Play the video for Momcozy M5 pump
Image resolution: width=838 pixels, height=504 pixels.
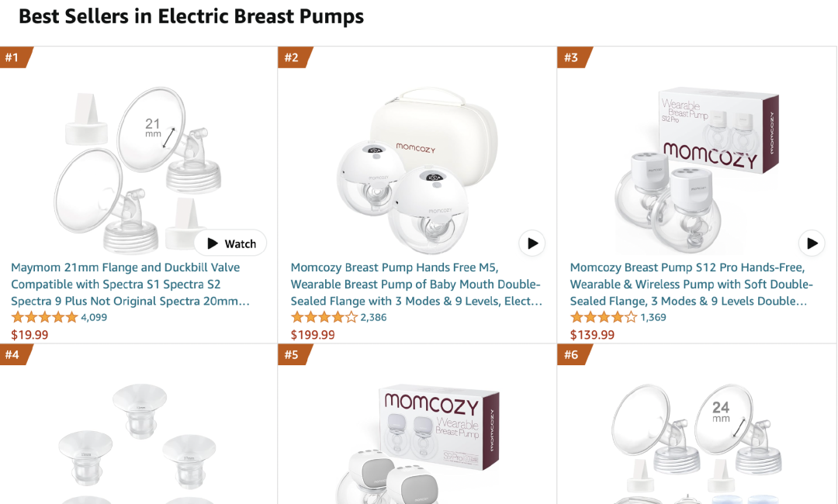[532, 243]
